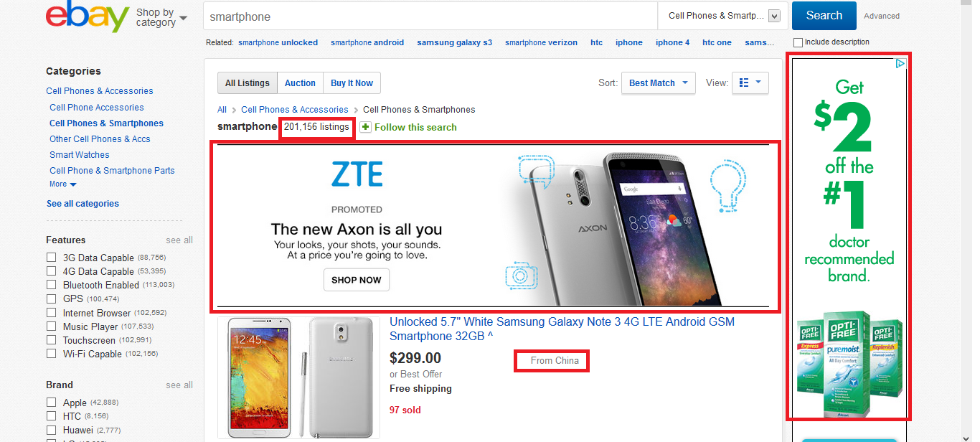Select the Apple brand checkbox
The height and width of the screenshot is (442, 980).
[51, 403]
